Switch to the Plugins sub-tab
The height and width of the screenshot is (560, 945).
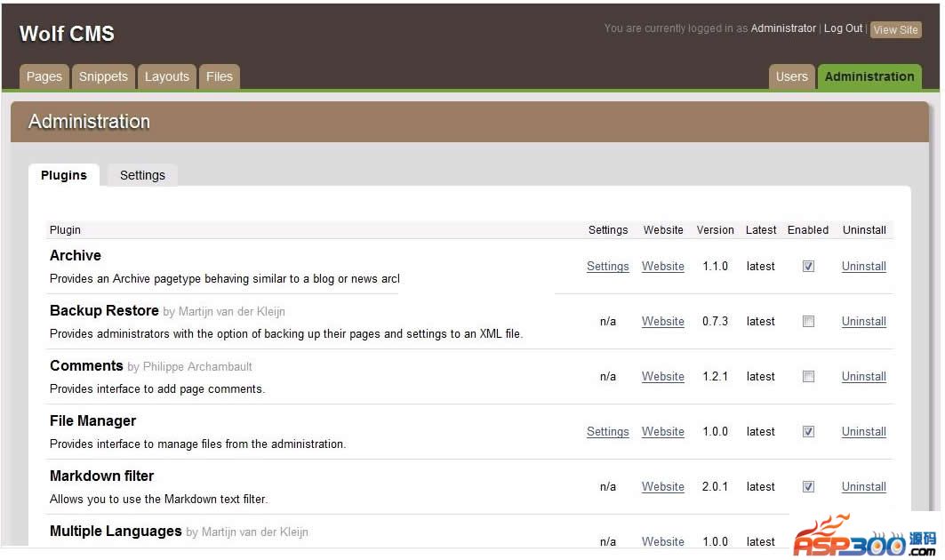point(64,175)
